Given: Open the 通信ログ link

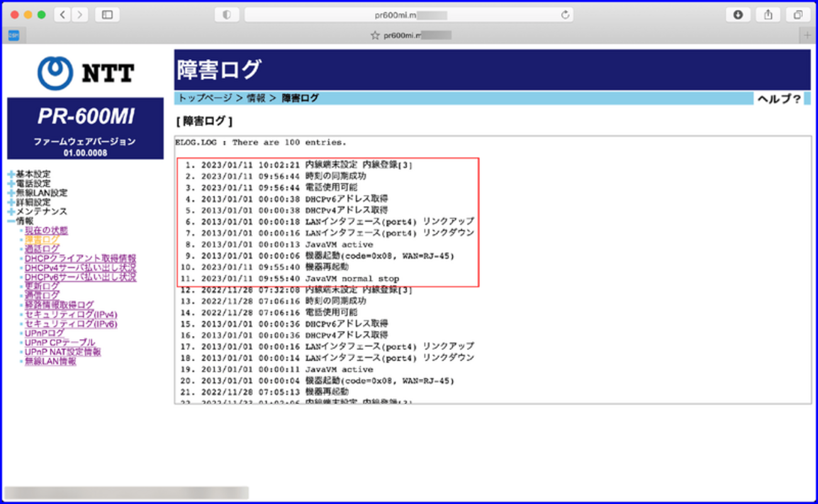Looking at the screenshot, I should 42,295.
